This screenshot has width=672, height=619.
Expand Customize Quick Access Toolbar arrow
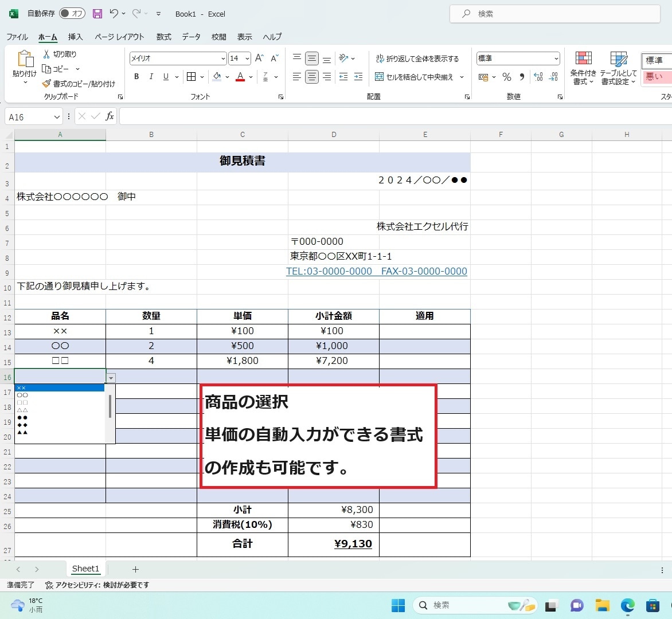(158, 14)
